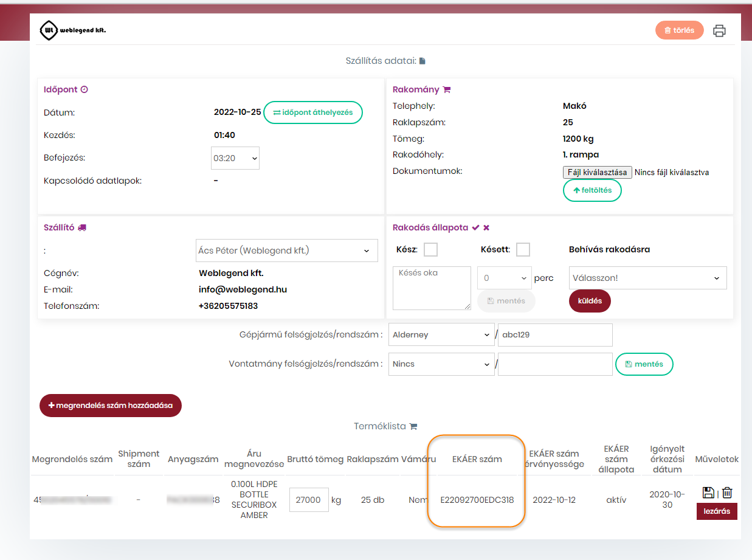The width and height of the screenshot is (752, 560).
Task: Tick the Késett checkbox
Action: click(x=523, y=249)
